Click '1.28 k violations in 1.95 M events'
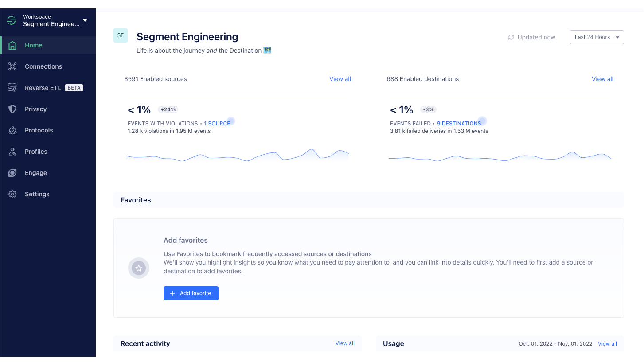Screen dimensions: 644x362 (x=169, y=131)
